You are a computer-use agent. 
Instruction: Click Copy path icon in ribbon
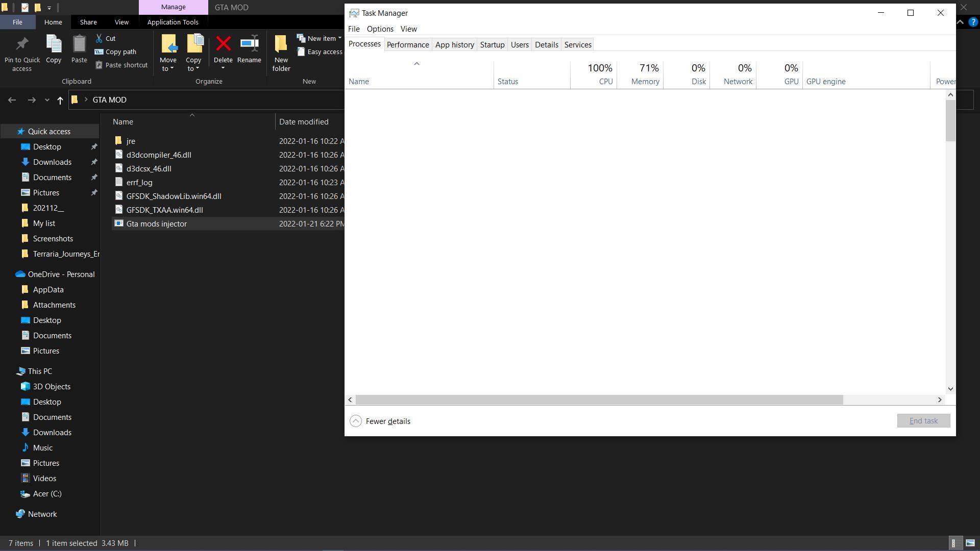click(100, 52)
